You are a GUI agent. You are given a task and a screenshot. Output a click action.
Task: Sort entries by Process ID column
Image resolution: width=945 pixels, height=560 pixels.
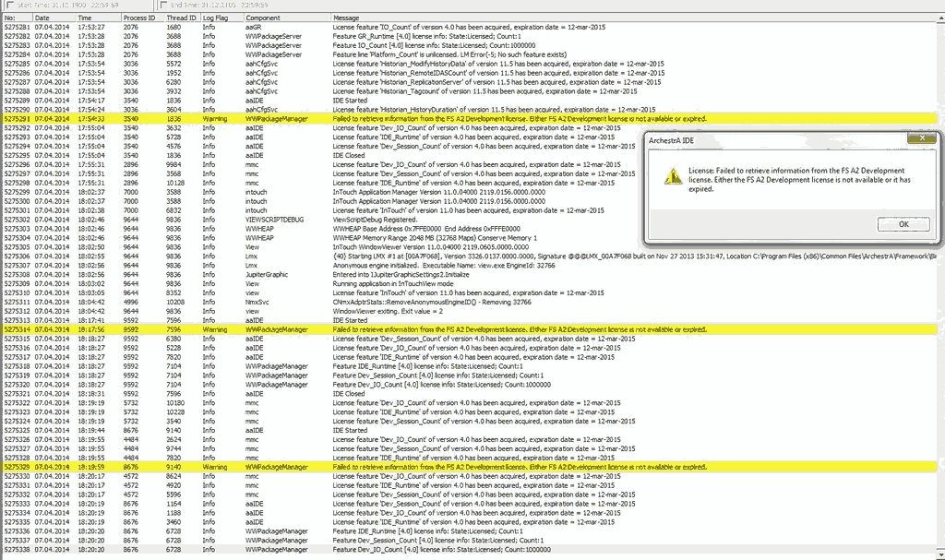coord(138,18)
